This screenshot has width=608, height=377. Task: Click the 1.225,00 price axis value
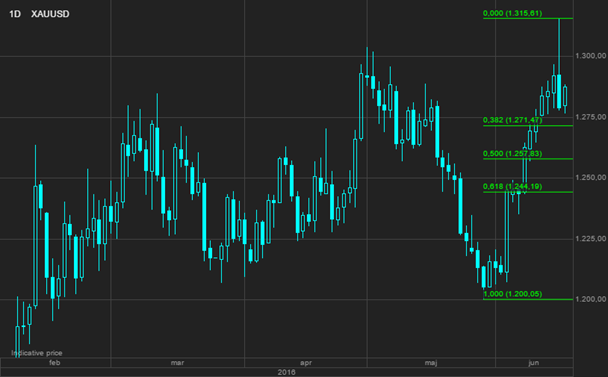tap(591, 239)
